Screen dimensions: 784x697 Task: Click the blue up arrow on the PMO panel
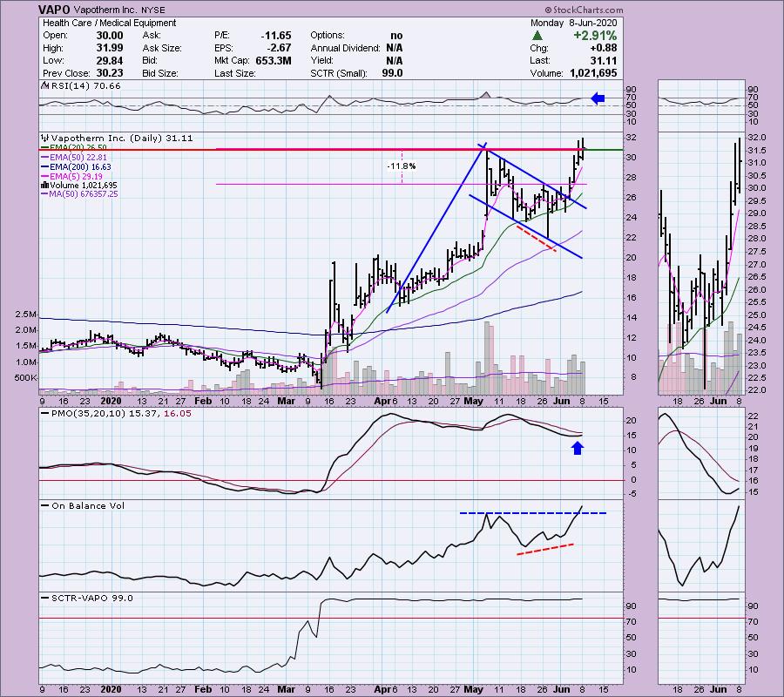(x=578, y=448)
